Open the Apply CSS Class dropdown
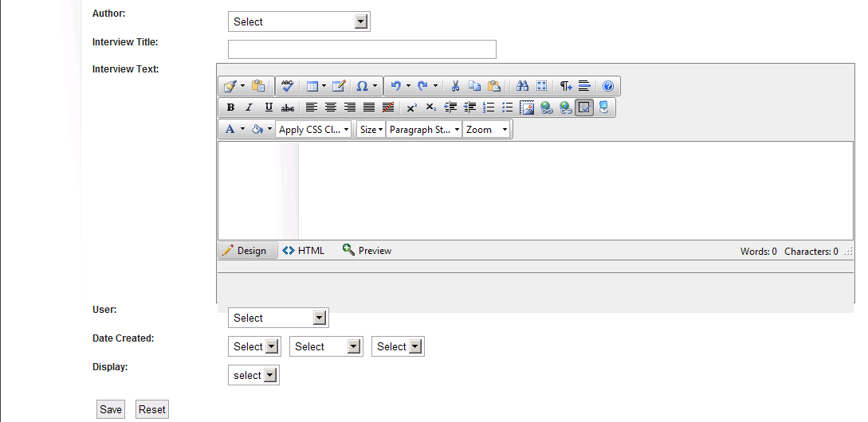The image size is (868, 422). [x=313, y=130]
